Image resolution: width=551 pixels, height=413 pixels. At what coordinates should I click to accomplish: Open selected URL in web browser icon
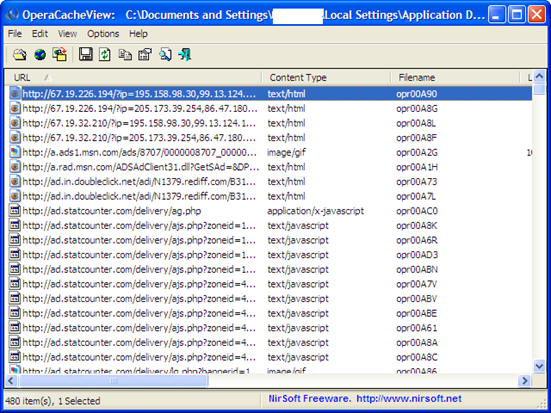click(x=40, y=55)
